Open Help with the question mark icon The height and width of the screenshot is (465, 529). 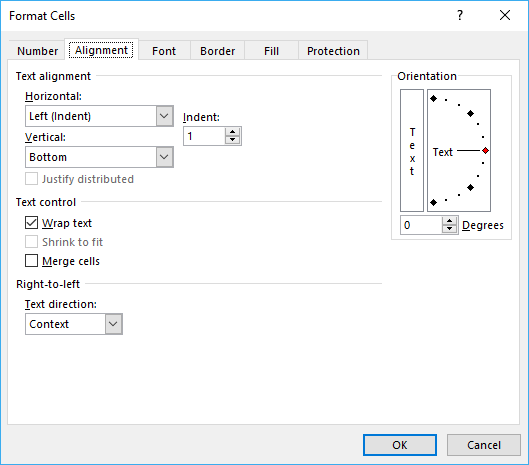click(460, 15)
